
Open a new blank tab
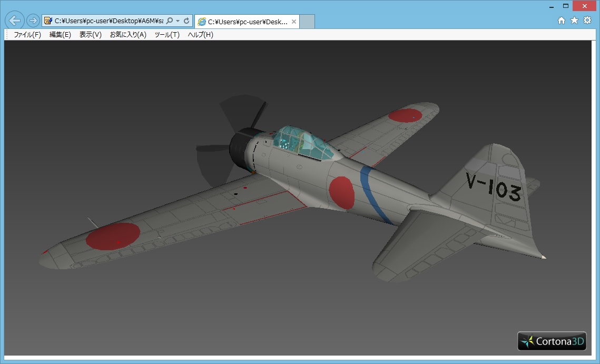(308, 22)
